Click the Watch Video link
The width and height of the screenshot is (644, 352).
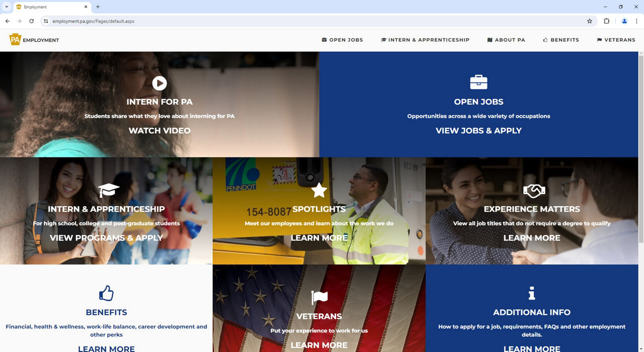[159, 131]
